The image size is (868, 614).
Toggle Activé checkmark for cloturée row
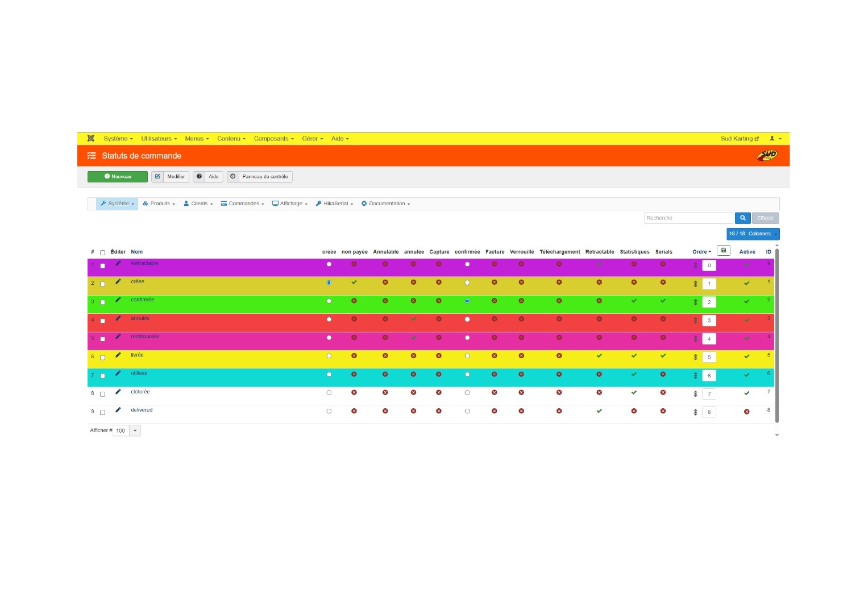tap(747, 393)
